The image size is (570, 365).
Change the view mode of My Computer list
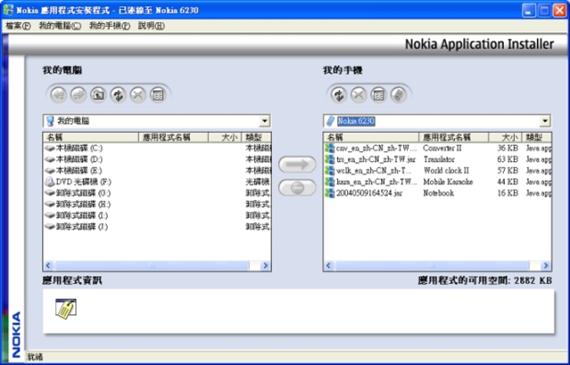pos(158,95)
